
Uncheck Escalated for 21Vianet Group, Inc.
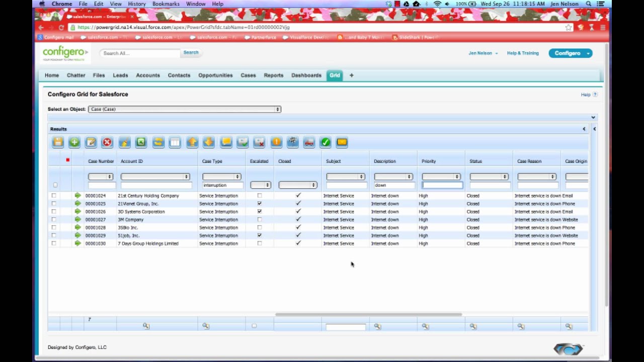click(x=260, y=204)
